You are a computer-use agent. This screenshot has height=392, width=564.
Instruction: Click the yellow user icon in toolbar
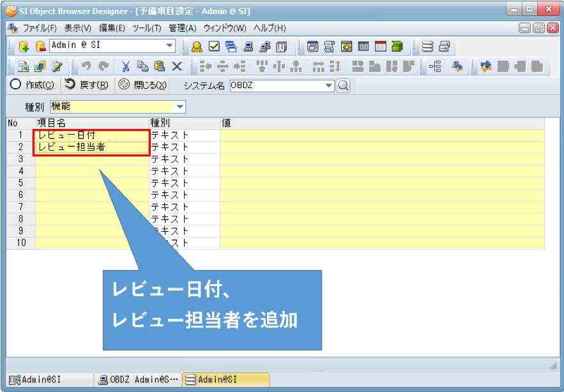click(197, 46)
